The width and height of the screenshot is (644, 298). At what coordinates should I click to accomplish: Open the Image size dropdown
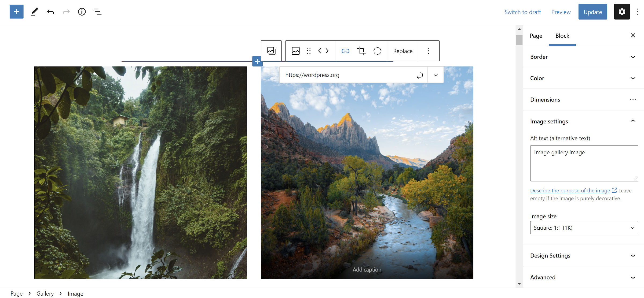click(x=584, y=228)
